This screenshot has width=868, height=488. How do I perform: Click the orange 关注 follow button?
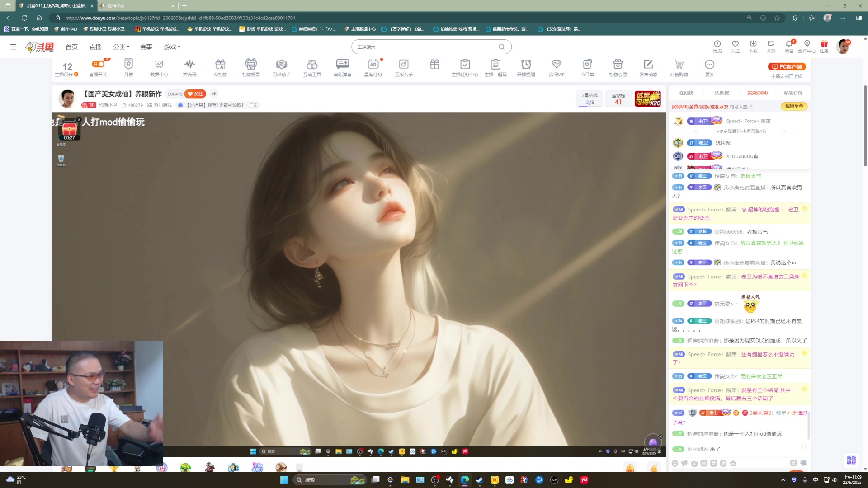pos(195,94)
